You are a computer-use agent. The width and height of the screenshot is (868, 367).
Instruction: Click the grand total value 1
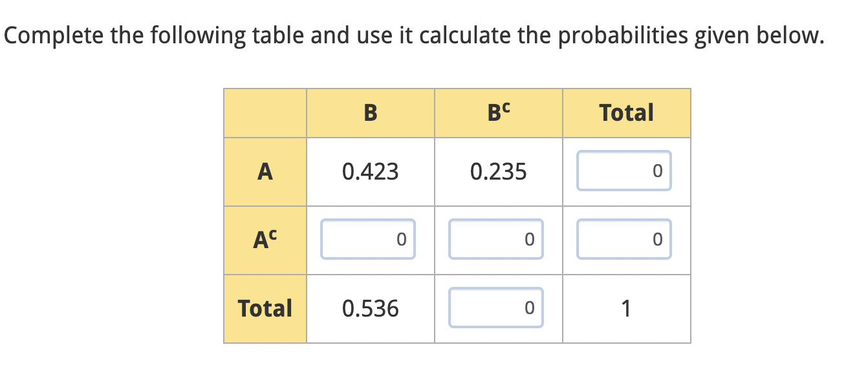[x=625, y=309]
